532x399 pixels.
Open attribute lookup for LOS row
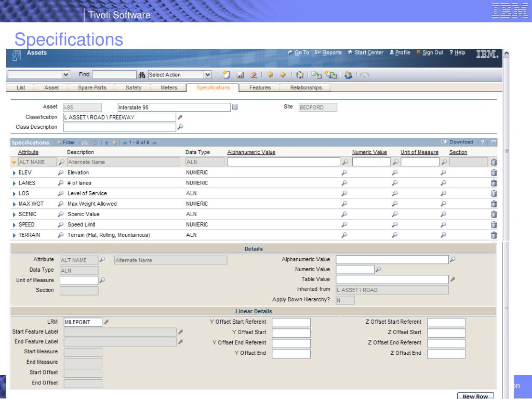[60, 193]
